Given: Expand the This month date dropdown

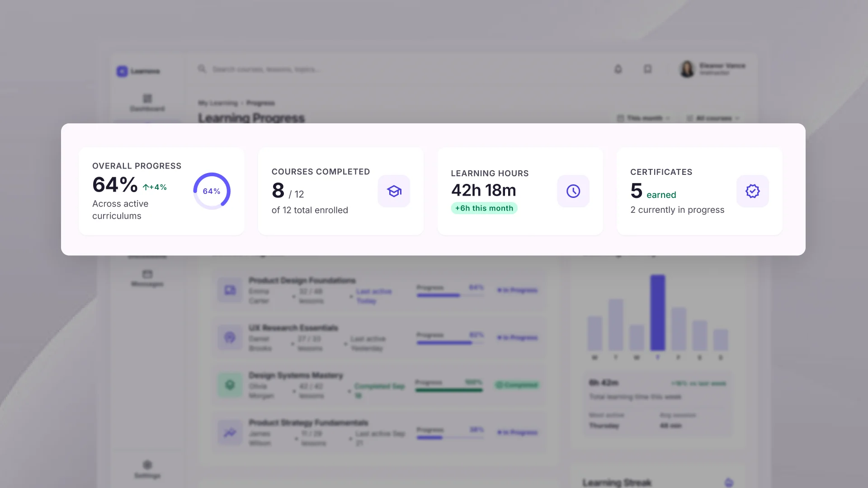Looking at the screenshot, I should point(644,118).
